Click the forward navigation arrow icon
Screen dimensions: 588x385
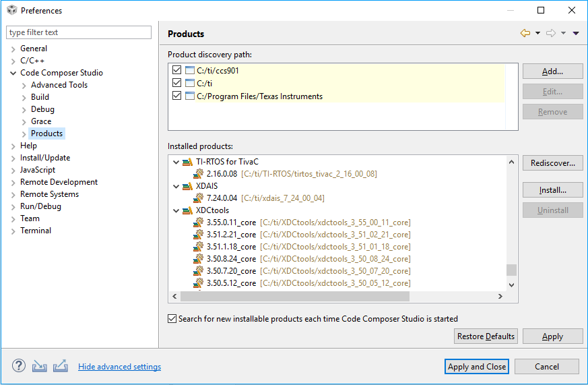pos(551,33)
